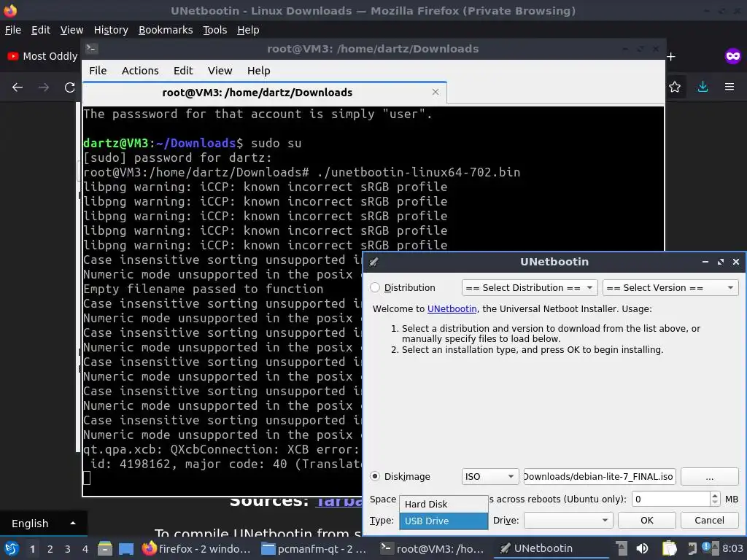Click terminal window title bar icon
The image size is (747, 560).
(91, 49)
